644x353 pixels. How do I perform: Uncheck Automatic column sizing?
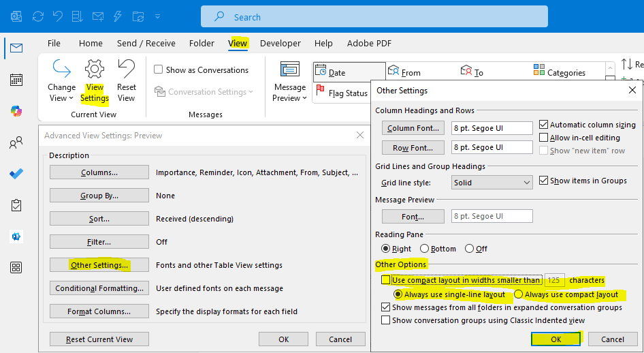tap(543, 125)
